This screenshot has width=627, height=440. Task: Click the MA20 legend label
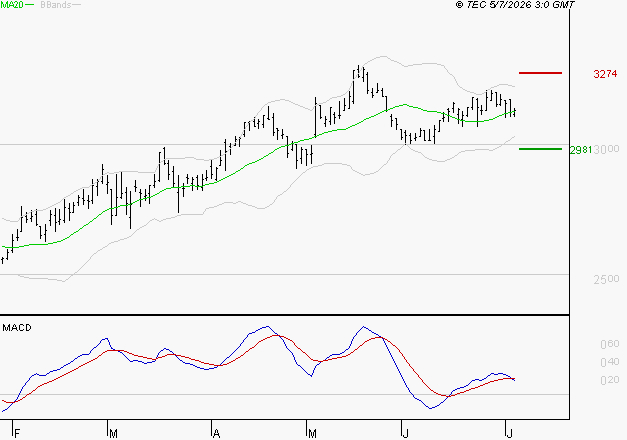click(11, 5)
